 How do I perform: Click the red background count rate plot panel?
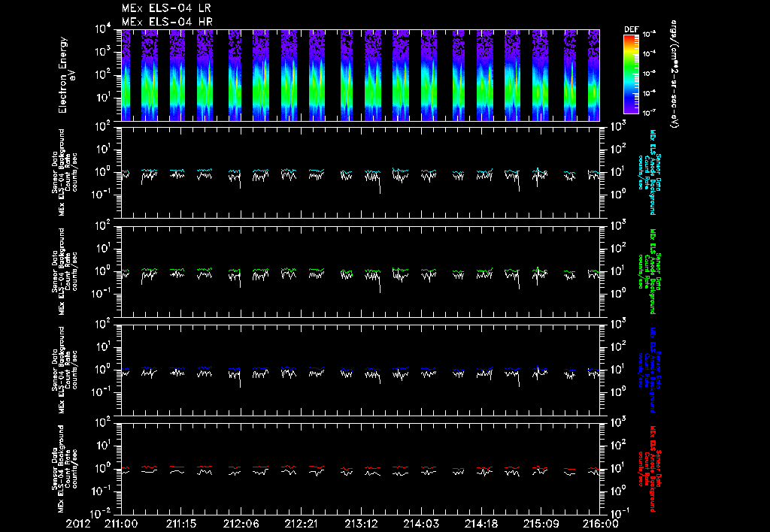coord(360,469)
